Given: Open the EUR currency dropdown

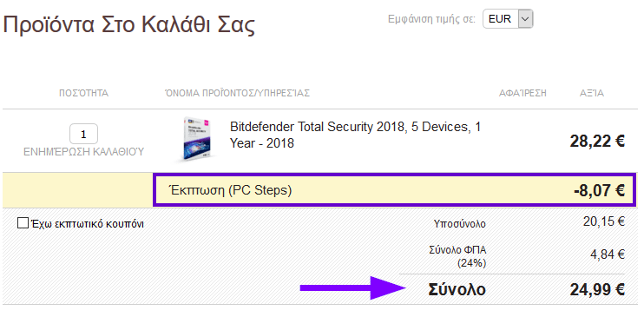Looking at the screenshot, I should (508, 19).
